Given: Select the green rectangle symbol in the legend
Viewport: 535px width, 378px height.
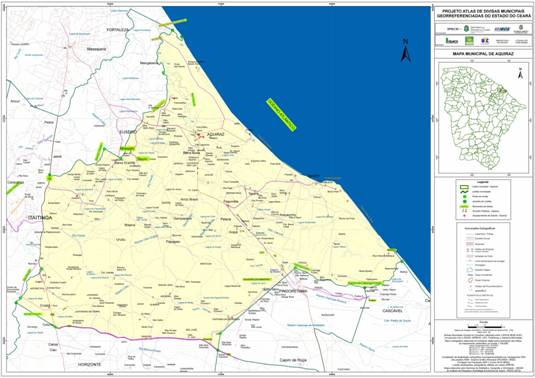Looking at the screenshot, I should point(464,187).
